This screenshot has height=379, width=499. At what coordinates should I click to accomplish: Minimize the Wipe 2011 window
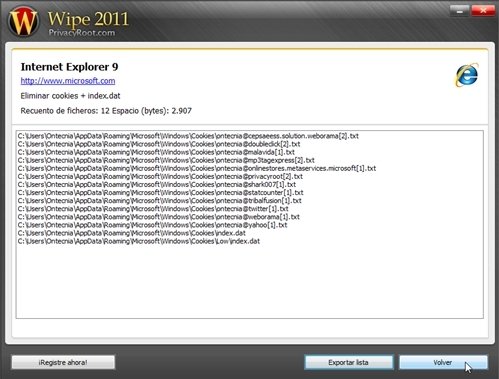pos(459,11)
